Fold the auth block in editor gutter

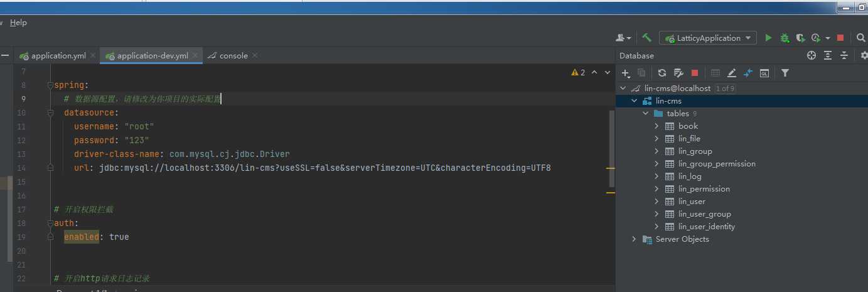pos(50,223)
